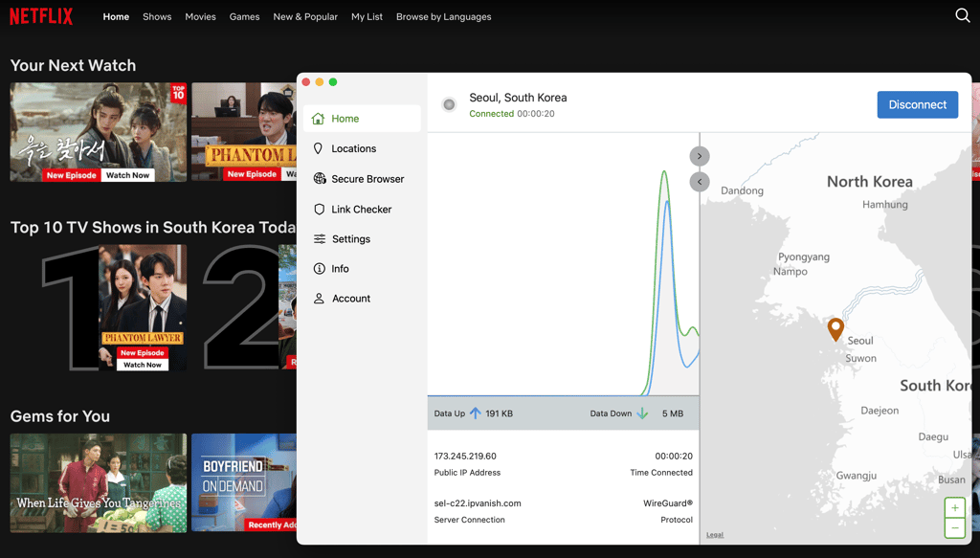Maximize IPVanish with green window button
The image size is (980, 558).
click(x=333, y=82)
